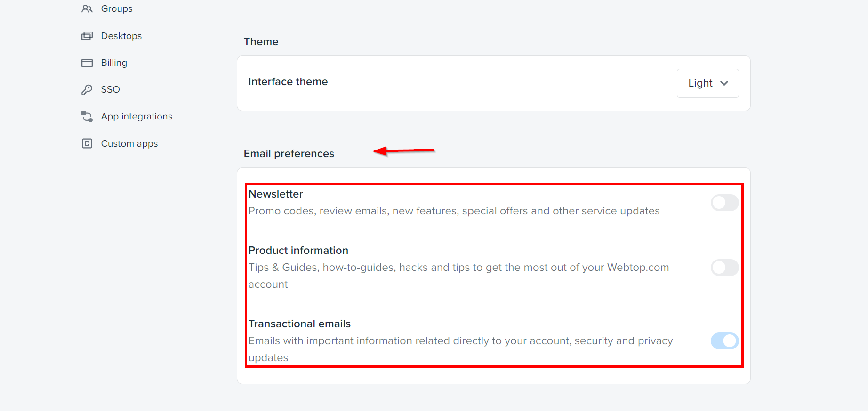The width and height of the screenshot is (868, 411).
Task: Go to the Billing section
Action: (x=113, y=62)
